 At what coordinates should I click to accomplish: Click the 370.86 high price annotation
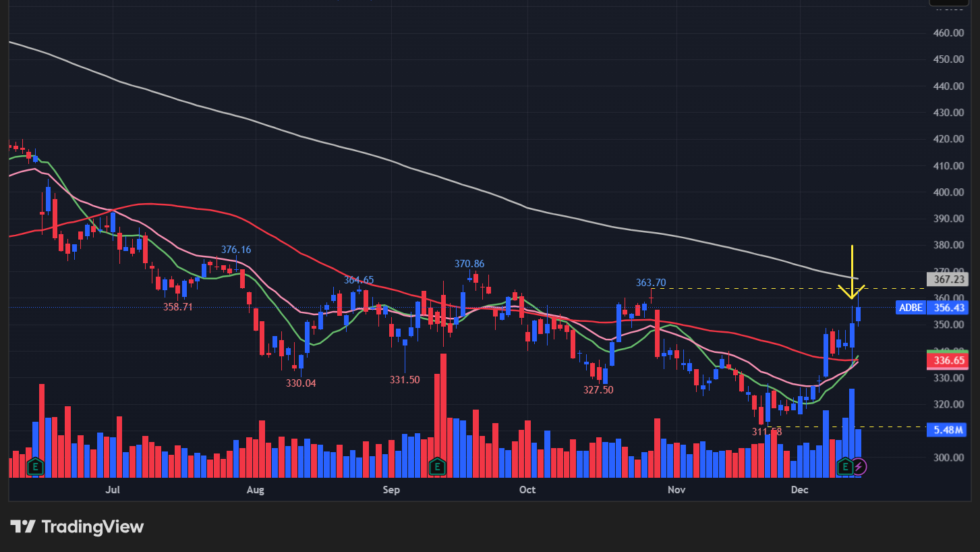[x=469, y=264]
